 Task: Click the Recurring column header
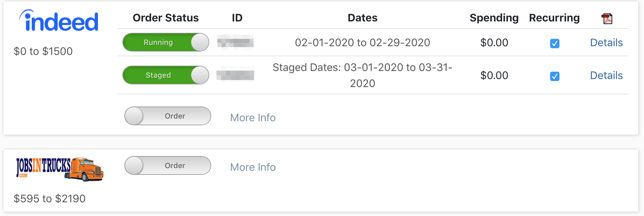tap(554, 18)
